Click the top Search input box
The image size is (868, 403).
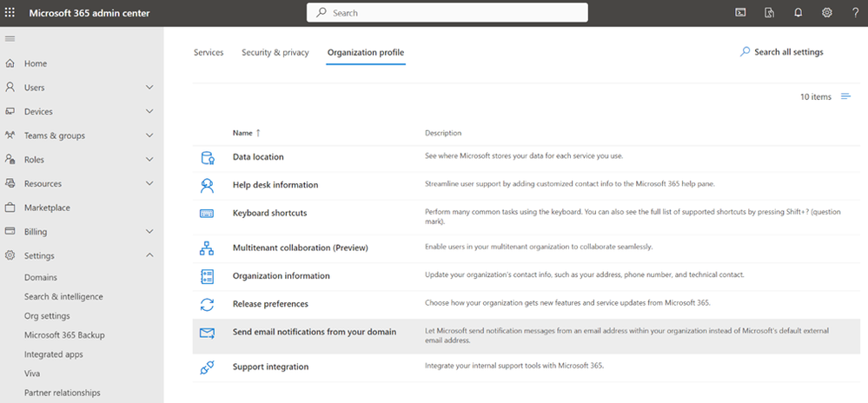(x=447, y=13)
